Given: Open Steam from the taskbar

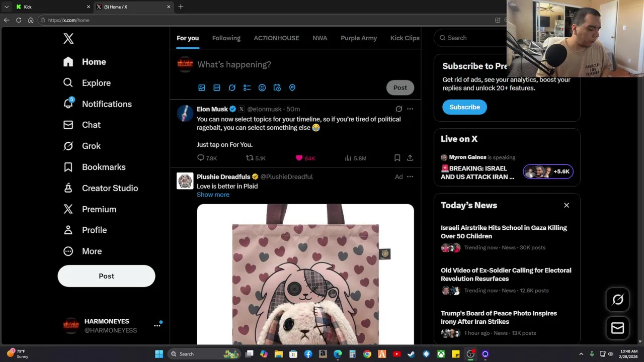Looking at the screenshot, I should (x=411, y=354).
